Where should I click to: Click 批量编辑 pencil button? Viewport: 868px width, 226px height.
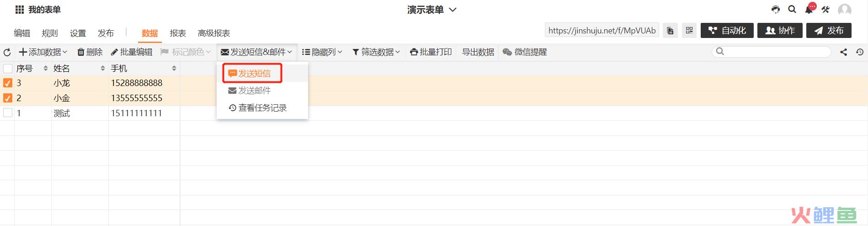(132, 52)
